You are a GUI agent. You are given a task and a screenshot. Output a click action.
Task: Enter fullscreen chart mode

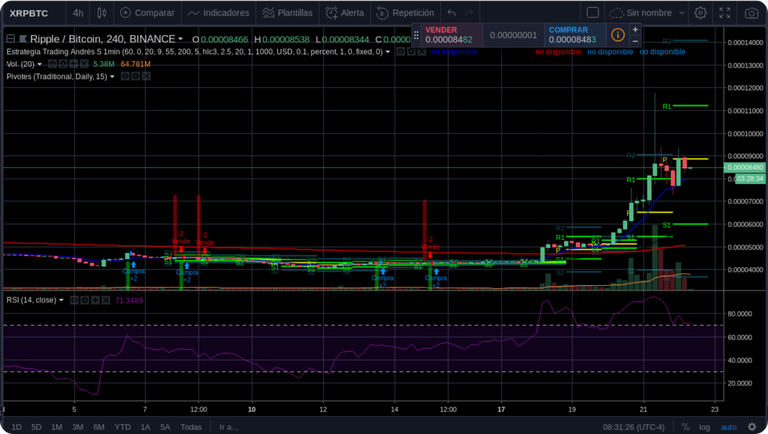coord(724,13)
